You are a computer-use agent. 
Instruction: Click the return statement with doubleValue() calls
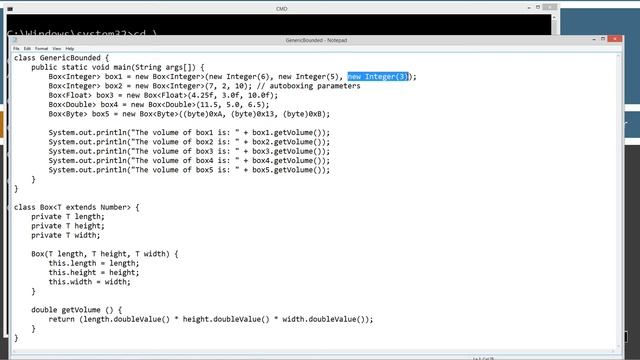[211, 320]
